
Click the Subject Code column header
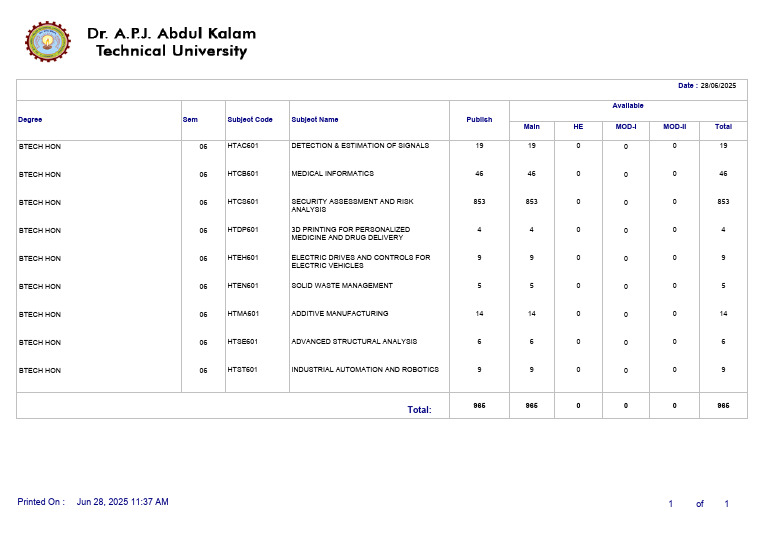[x=250, y=119]
